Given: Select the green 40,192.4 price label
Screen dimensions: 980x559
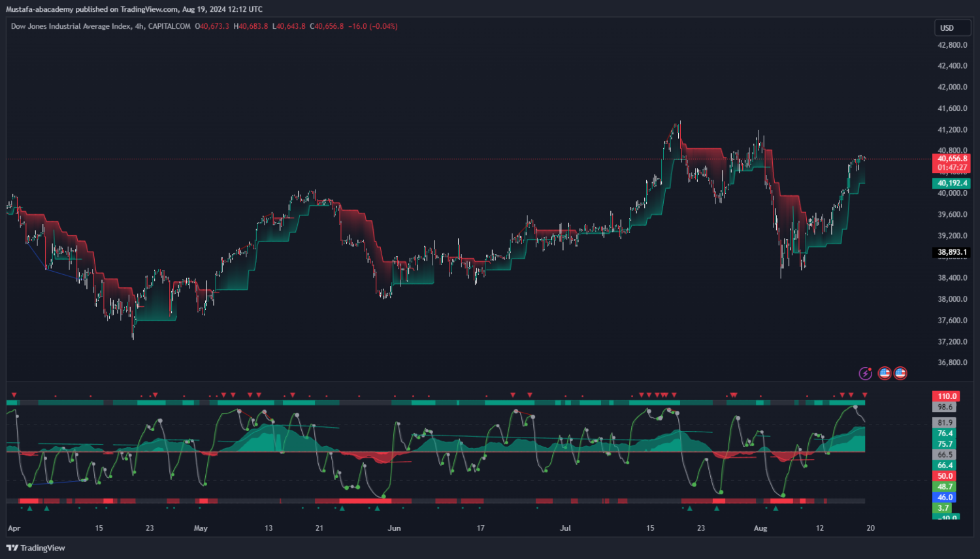Looking at the screenshot, I should 951,184.
